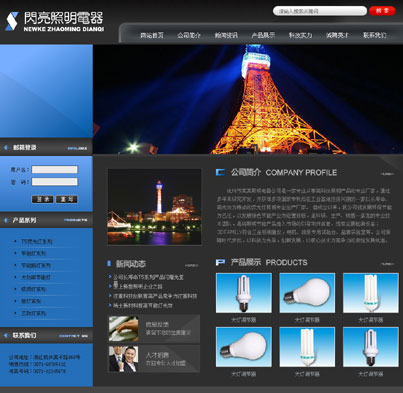Viewport: 403px width, 393px height.
Task: Click the blue S-shaped company logo
Action: 12,21
